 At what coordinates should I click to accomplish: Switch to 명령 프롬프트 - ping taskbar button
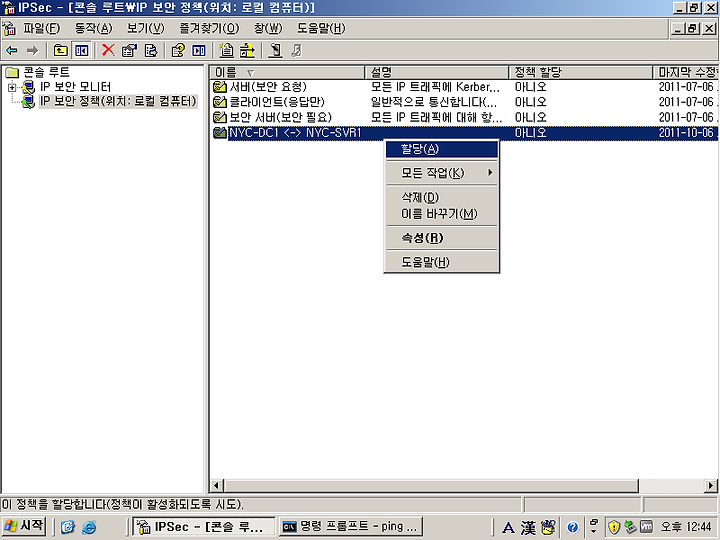pyautogui.click(x=351, y=527)
